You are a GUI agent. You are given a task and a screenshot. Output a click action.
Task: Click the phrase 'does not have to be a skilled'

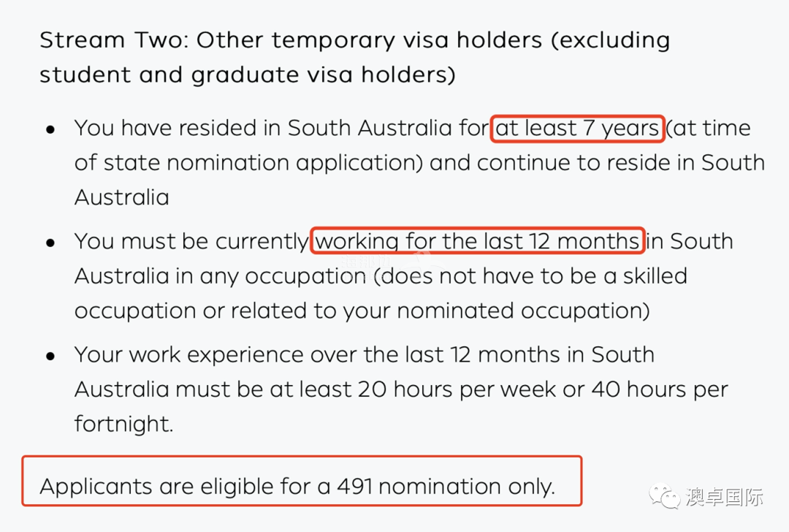coord(530,276)
